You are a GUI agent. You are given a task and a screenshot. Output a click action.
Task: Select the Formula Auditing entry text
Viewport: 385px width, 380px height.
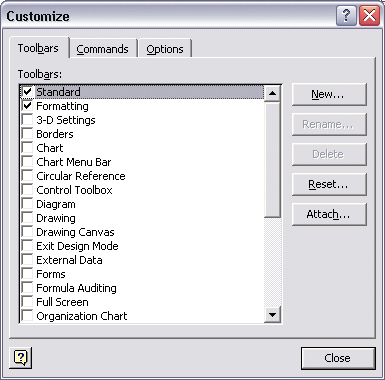click(76, 288)
